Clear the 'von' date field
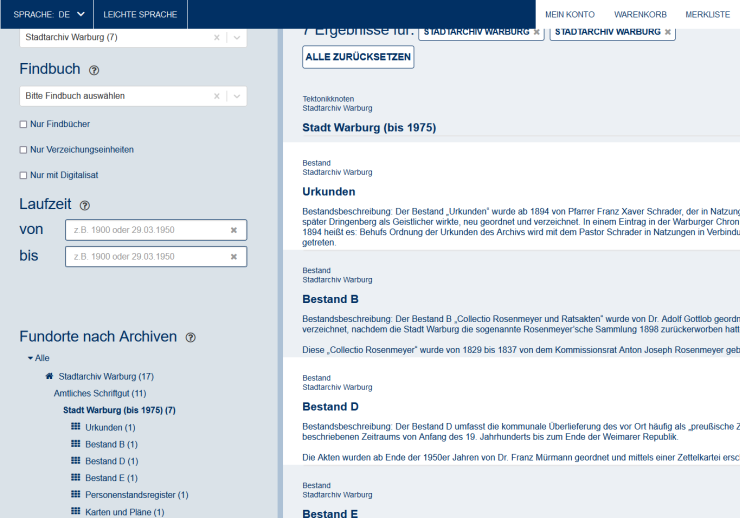 [x=234, y=230]
